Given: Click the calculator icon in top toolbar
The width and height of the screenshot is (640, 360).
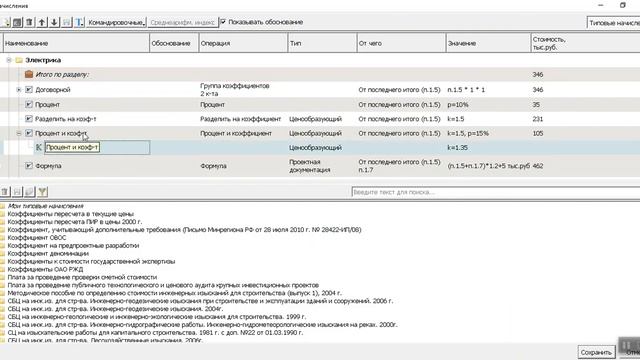Looking at the screenshot, I should pos(17,22).
